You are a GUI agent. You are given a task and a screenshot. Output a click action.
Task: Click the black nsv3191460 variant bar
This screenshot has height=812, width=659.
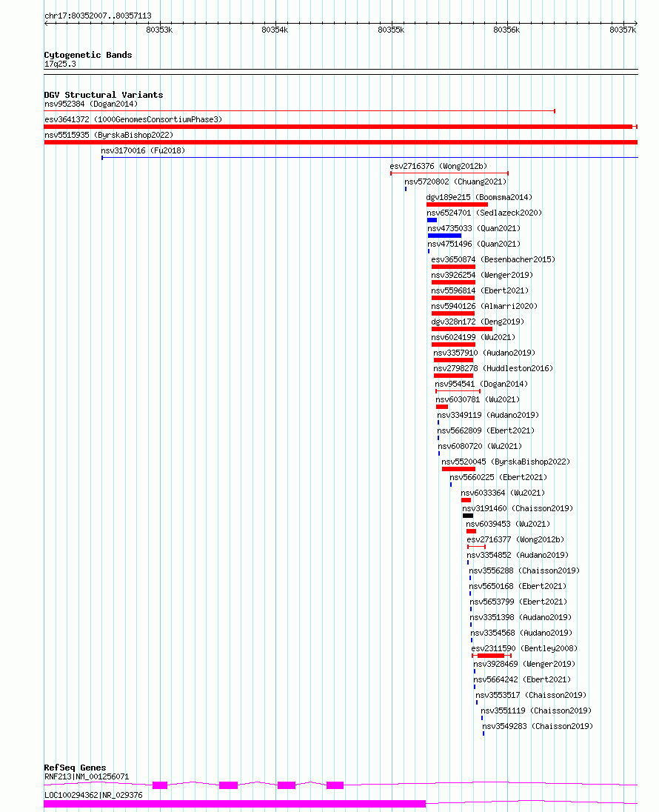click(x=468, y=516)
